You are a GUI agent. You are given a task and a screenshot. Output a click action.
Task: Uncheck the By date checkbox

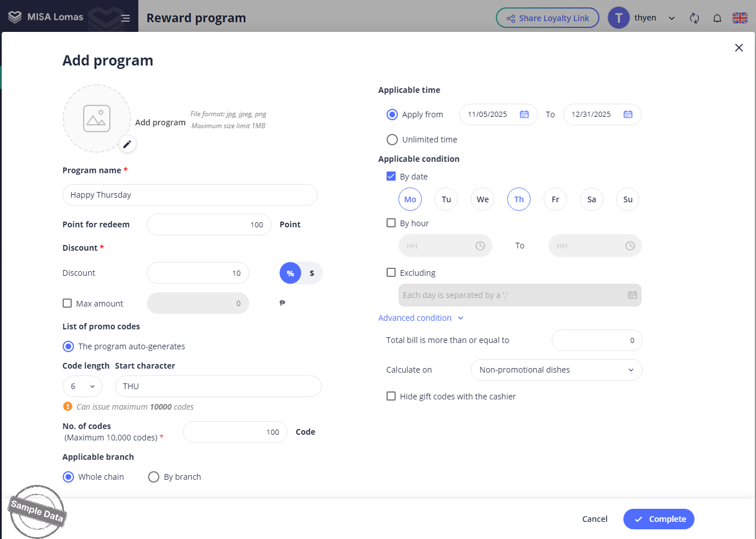(391, 177)
